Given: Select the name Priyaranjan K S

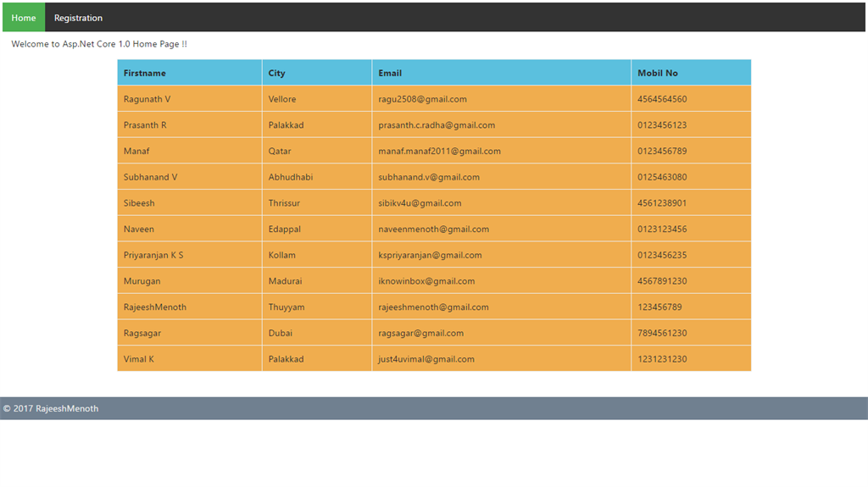Looking at the screenshot, I should click(153, 255).
